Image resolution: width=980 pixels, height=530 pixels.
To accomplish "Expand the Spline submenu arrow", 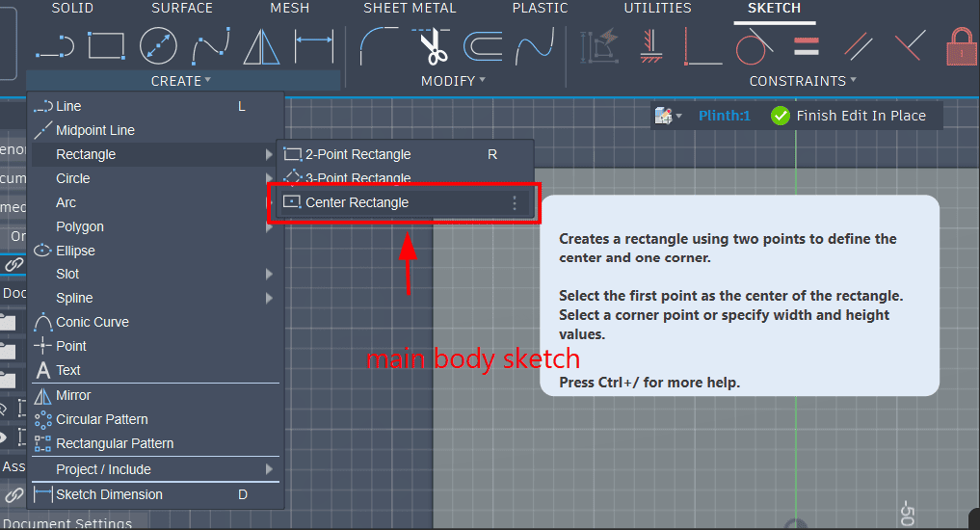I will coord(269,298).
